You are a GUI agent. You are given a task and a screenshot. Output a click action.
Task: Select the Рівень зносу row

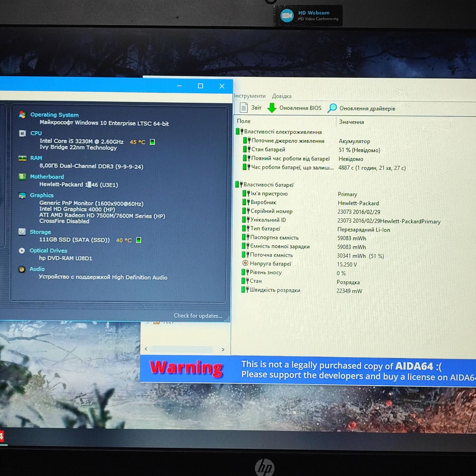(x=262, y=272)
